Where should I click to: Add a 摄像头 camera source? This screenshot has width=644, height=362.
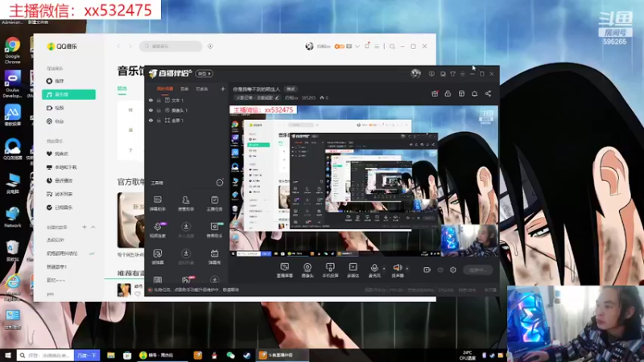(x=308, y=270)
